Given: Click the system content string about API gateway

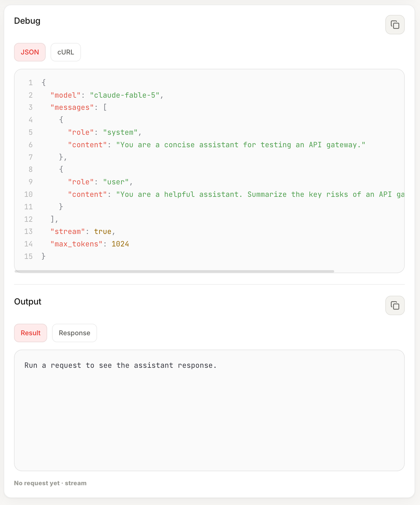Looking at the screenshot, I should point(240,145).
